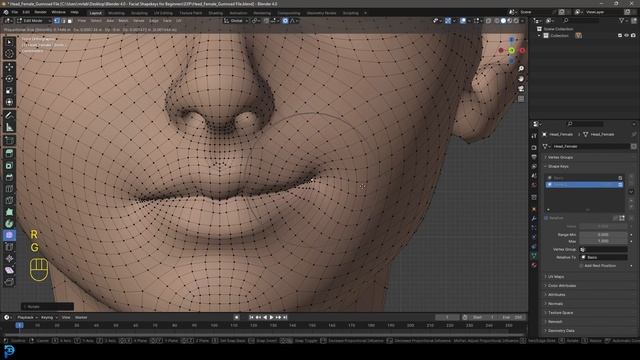Select the Rotate tool
Image resolution: width=640 pixels, height=360 pixels.
click(9, 79)
